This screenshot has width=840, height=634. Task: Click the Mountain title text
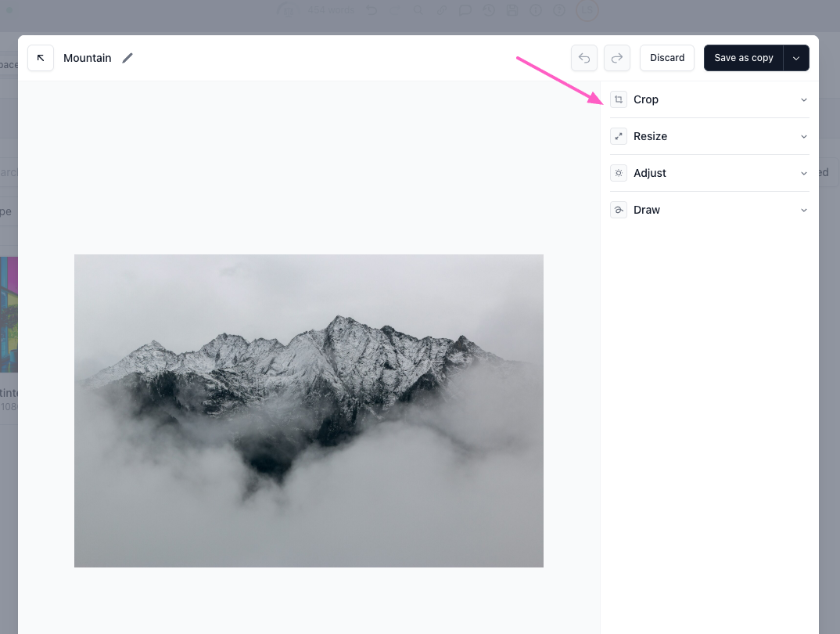88,58
